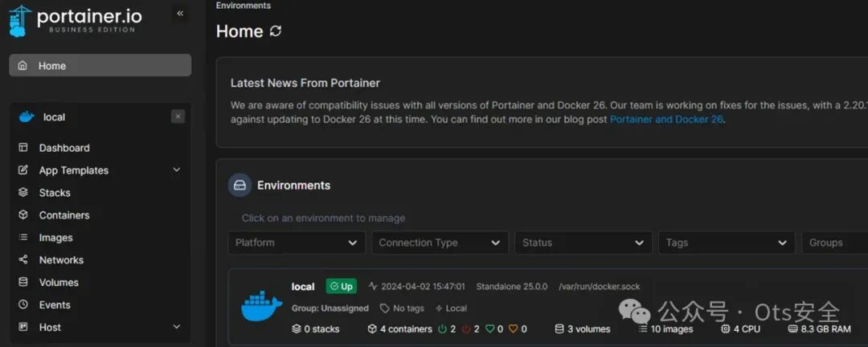Refresh the Home page with refresh icon
Screen dimensions: 868x347
coord(275,31)
